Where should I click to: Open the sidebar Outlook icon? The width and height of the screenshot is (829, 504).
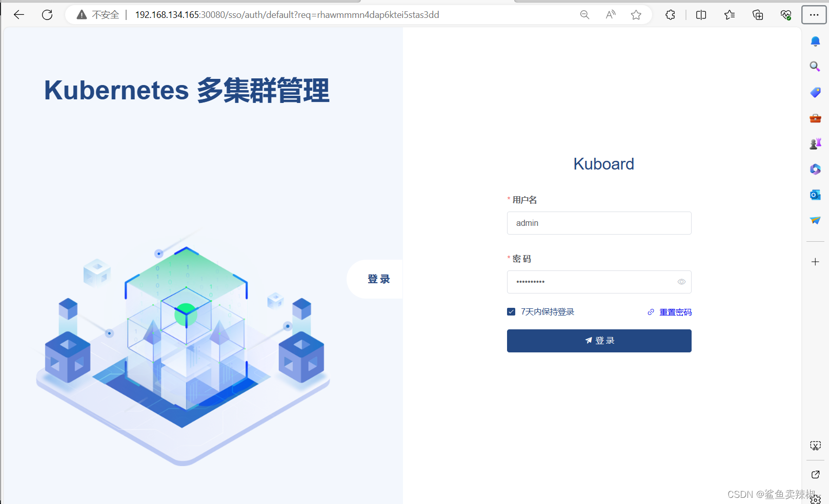pyautogui.click(x=815, y=195)
